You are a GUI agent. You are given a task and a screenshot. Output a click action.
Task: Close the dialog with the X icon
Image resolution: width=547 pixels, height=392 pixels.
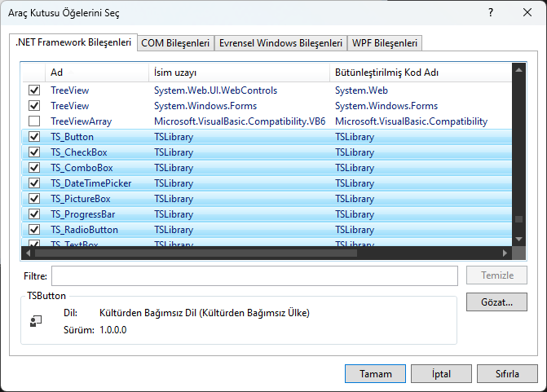(x=527, y=13)
